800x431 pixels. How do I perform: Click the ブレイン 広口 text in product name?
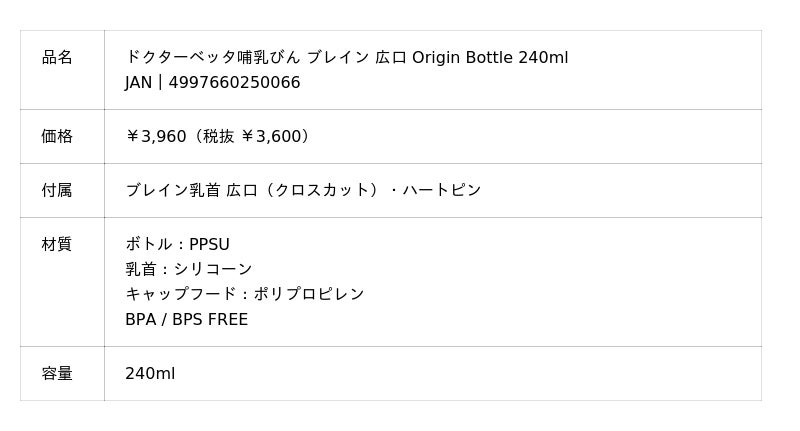point(357,57)
